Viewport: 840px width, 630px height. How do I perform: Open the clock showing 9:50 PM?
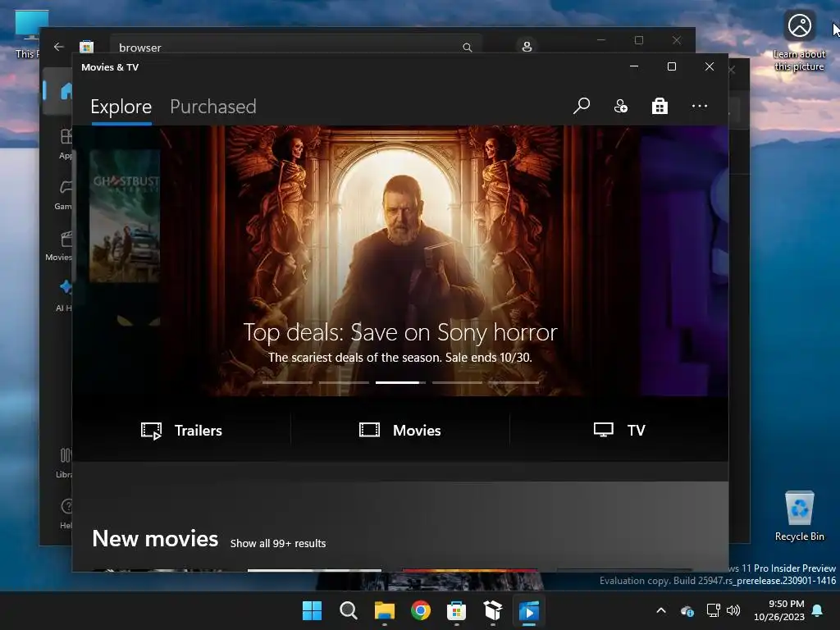779,610
